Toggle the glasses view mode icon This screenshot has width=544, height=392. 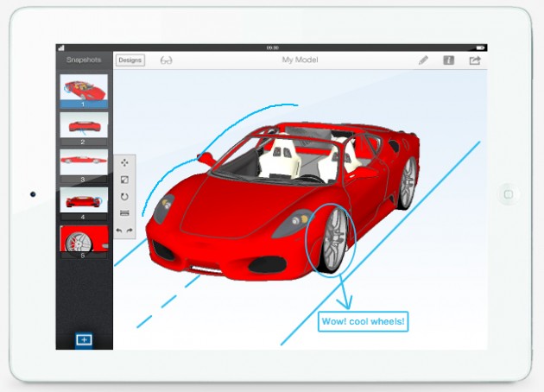[166, 60]
